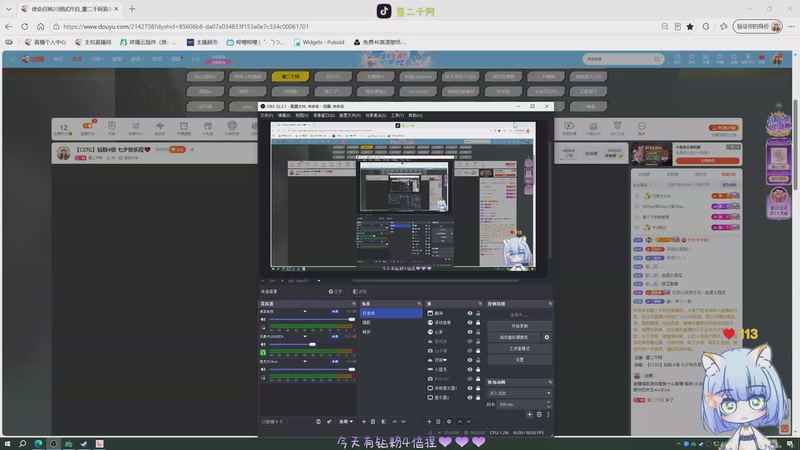Add a new scene with the Scenes plus icon
Viewport: 800px width, 450px height.
[364, 421]
